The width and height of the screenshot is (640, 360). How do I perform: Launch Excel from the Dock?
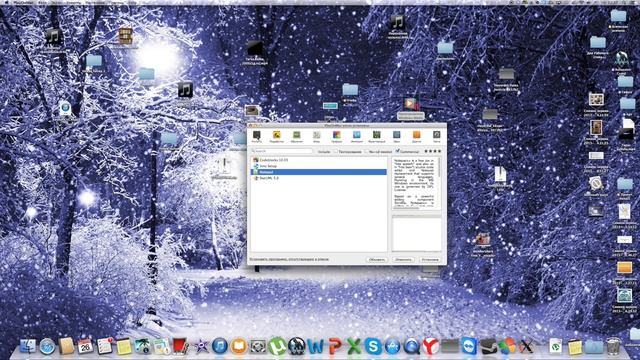[x=354, y=346]
